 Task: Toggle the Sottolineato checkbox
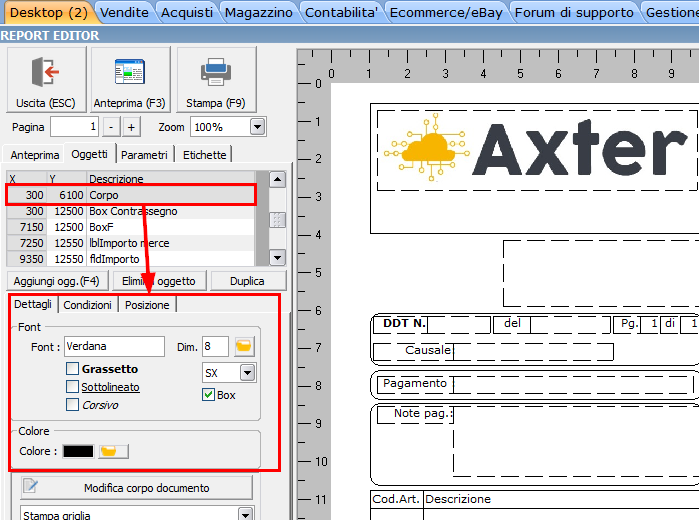72,387
